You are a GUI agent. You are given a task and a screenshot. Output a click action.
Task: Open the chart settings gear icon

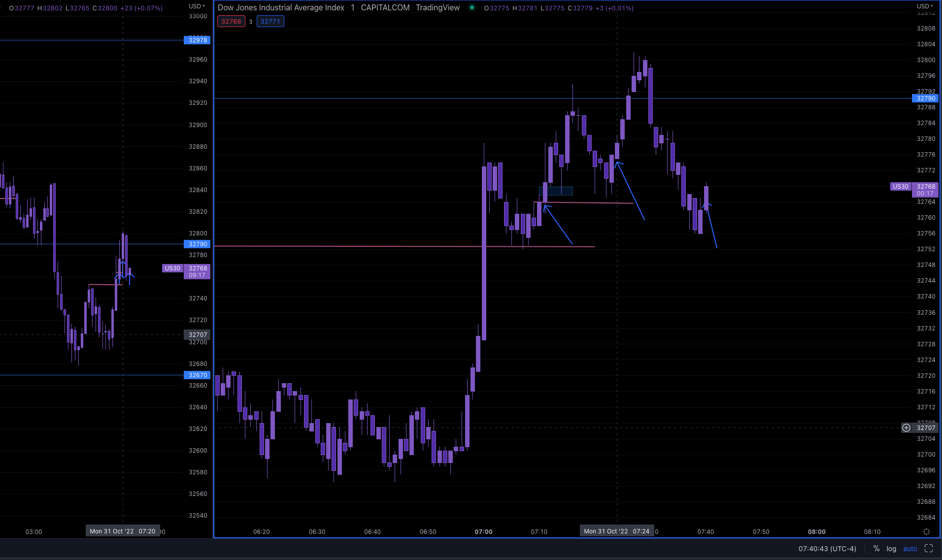pyautogui.click(x=928, y=531)
